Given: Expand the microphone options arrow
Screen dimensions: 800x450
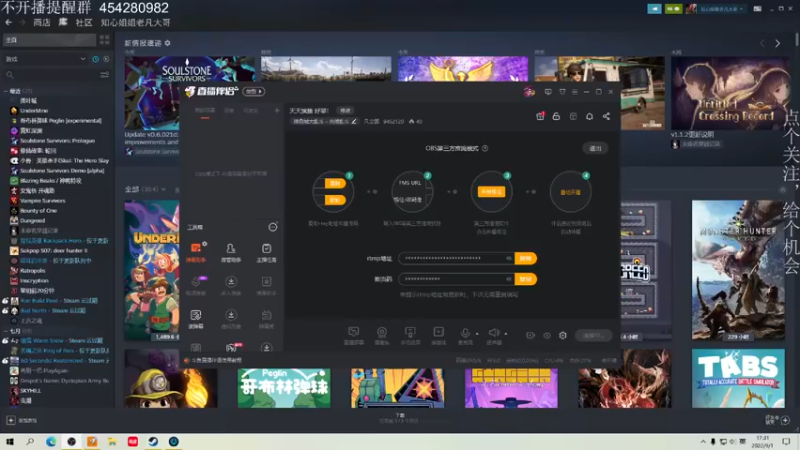Looking at the screenshot, I should pyautogui.click(x=477, y=334).
